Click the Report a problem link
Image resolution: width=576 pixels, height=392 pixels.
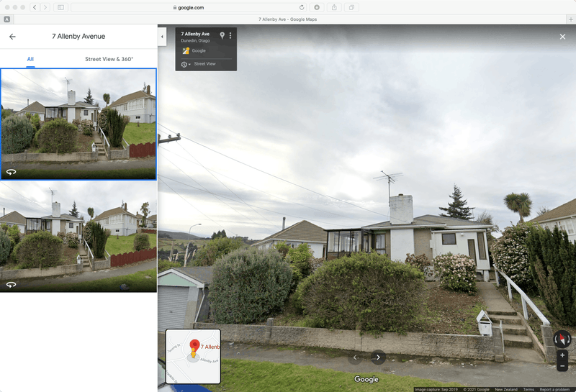(555, 389)
